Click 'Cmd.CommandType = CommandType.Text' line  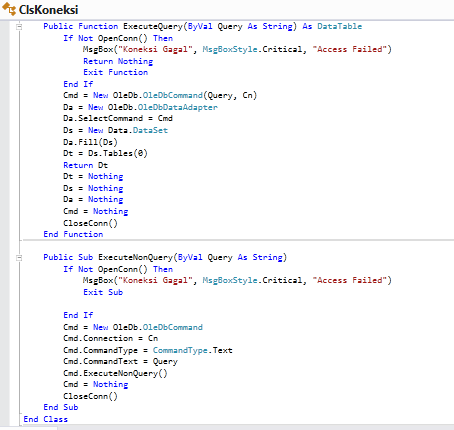148,350
